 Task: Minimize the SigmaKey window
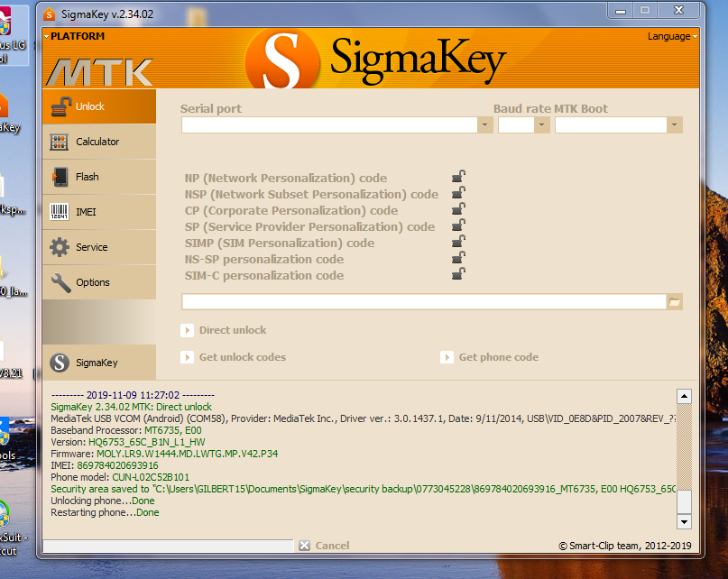pyautogui.click(x=621, y=11)
